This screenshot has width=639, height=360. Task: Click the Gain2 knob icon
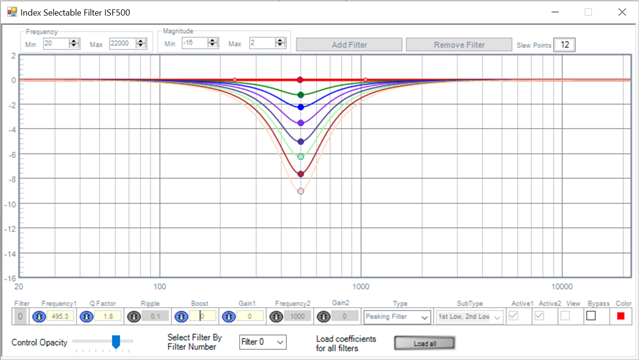[324, 316]
